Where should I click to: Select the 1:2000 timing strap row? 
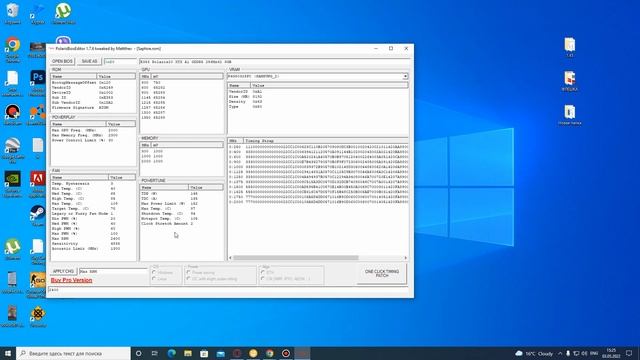click(318, 202)
